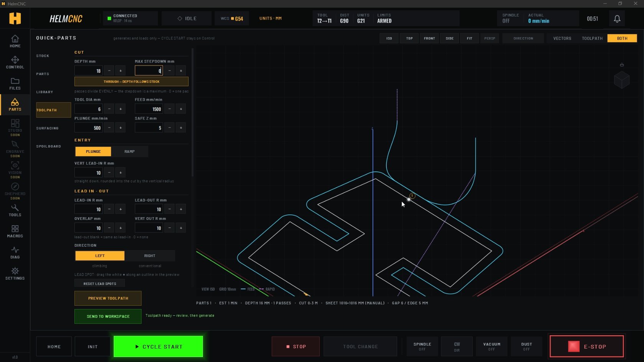Switch to FRONT view
The height and width of the screenshot is (362, 644).
pyautogui.click(x=429, y=38)
